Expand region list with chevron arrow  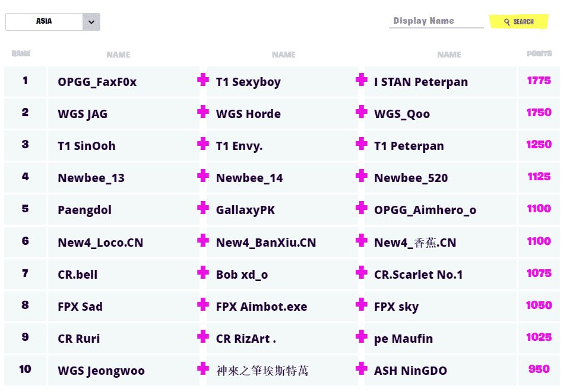pos(91,22)
